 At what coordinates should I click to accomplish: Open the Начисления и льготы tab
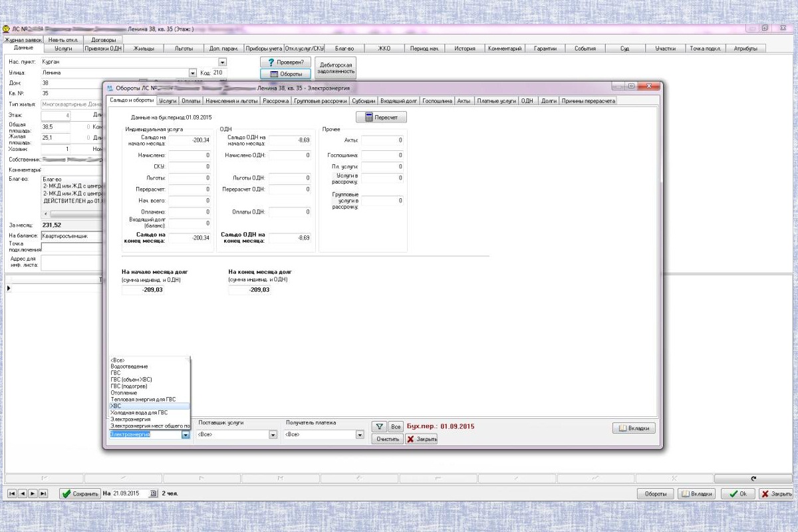[x=231, y=101]
